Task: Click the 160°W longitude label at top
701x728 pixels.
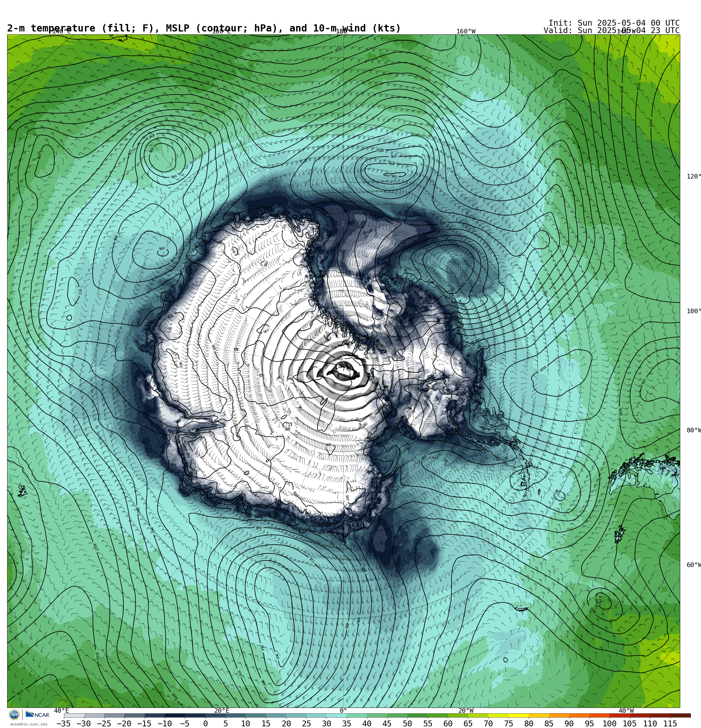Action: click(466, 31)
